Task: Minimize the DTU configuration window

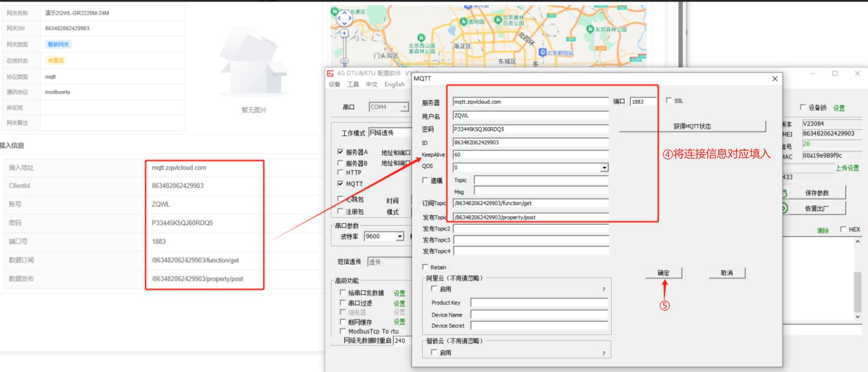Action: coord(813,74)
